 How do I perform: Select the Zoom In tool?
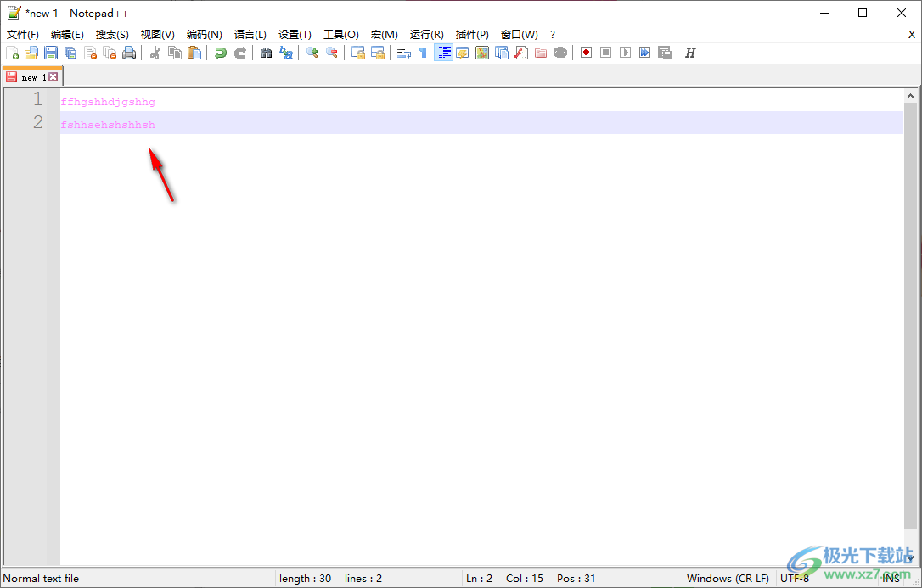(x=312, y=52)
